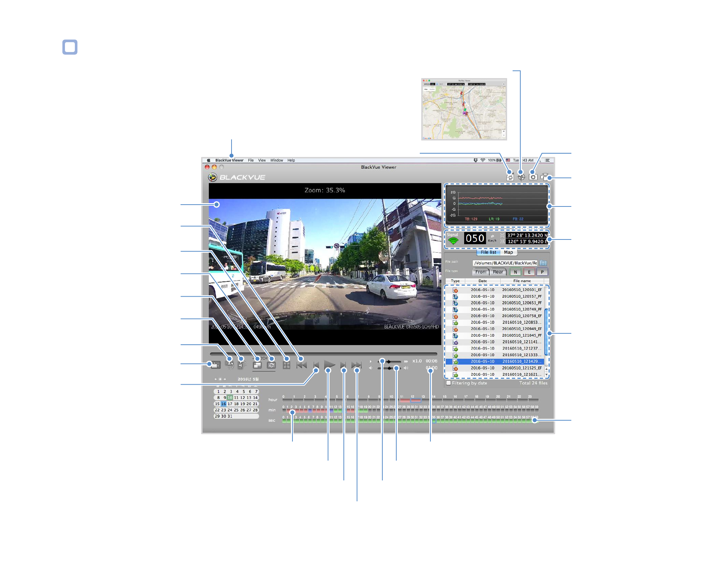This screenshot has height=582, width=728.
Task: Toggle the N normal recording filter
Action: pyautogui.click(x=516, y=272)
